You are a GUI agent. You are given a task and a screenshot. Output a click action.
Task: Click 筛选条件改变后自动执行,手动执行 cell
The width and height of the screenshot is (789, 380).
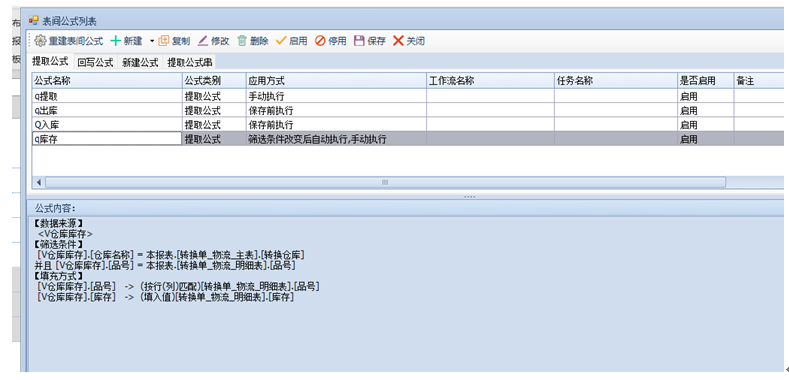point(336,139)
